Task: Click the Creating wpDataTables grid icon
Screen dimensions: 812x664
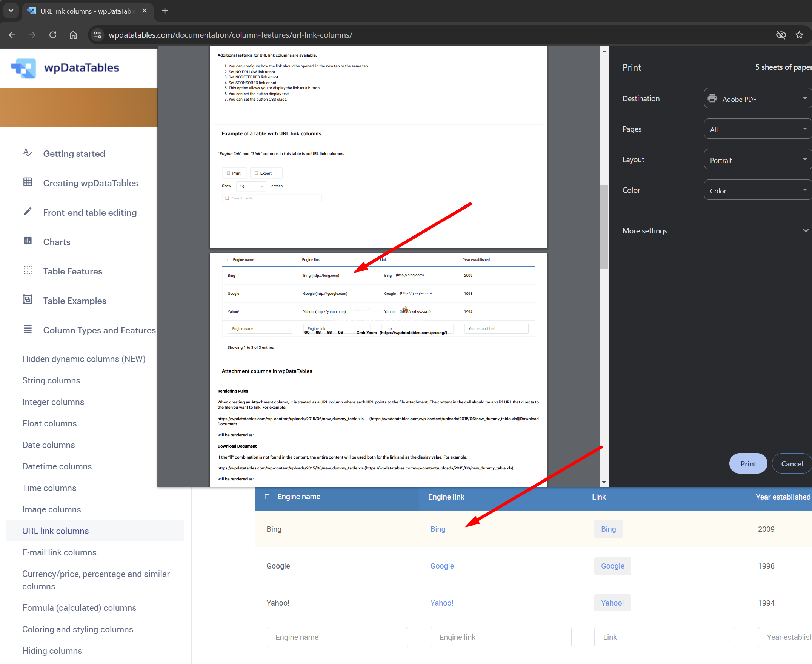Action: tap(28, 182)
